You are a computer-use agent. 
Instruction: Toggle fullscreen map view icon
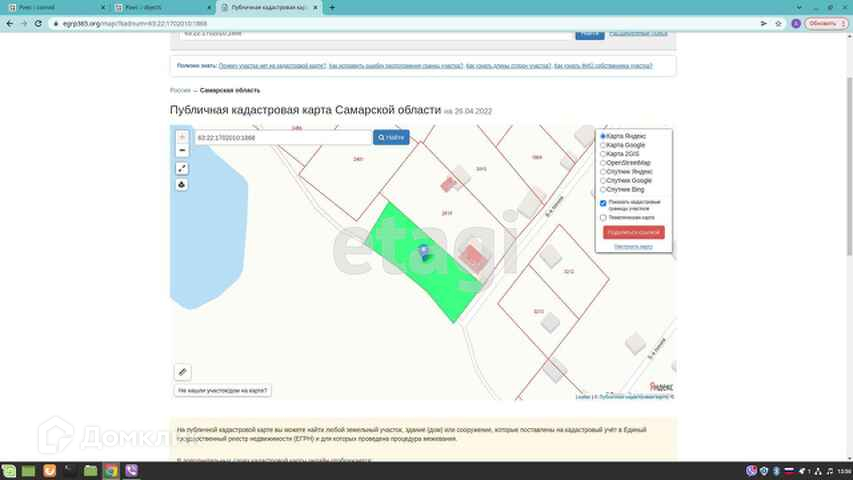[x=182, y=169]
